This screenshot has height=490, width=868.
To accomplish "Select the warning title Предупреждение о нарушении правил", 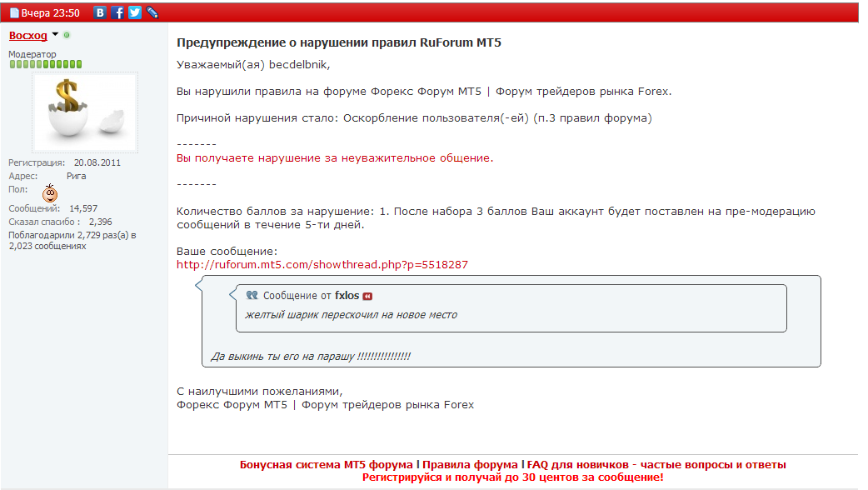I will coord(339,42).
